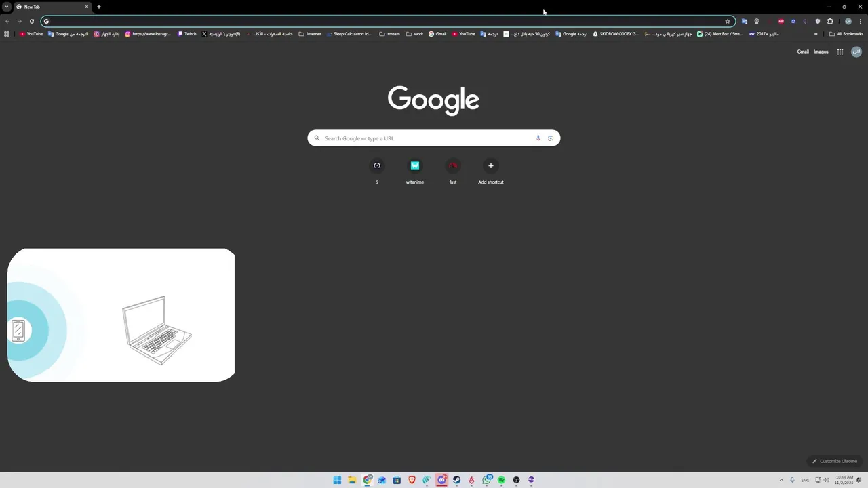Toggle the ENG language indicator in tray

click(x=804, y=480)
